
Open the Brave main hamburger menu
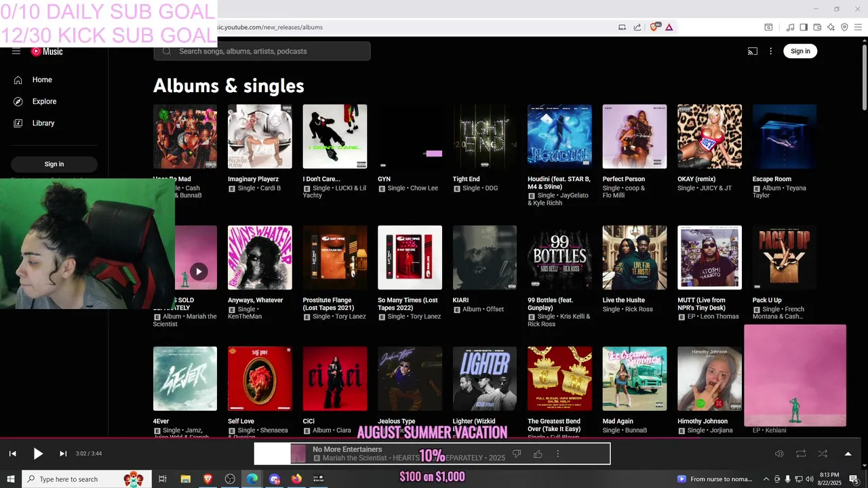click(x=858, y=27)
